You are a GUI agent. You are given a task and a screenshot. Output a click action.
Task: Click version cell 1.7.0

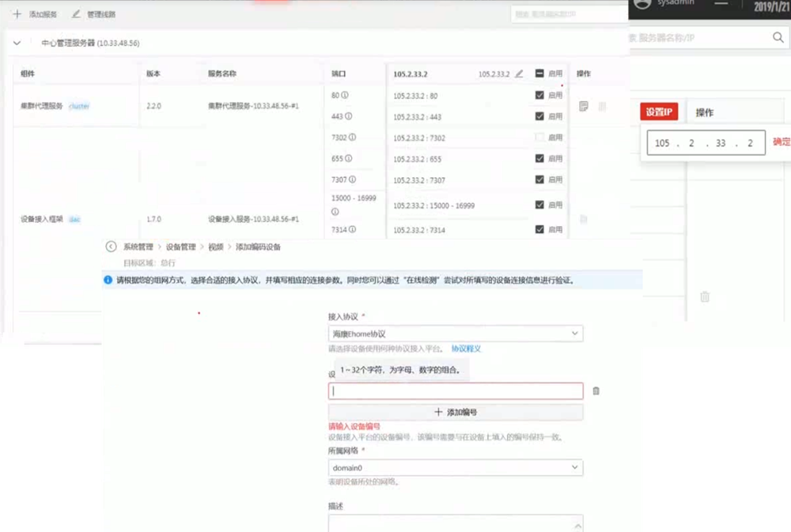coord(154,219)
